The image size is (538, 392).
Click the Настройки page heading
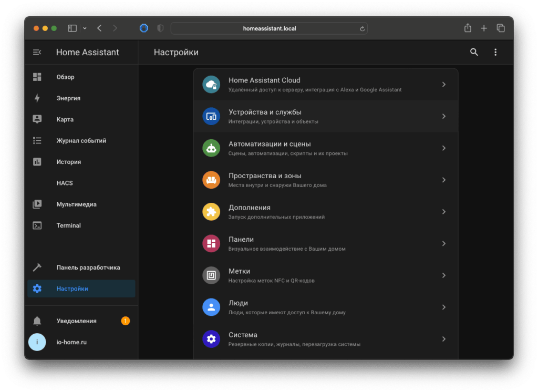176,52
